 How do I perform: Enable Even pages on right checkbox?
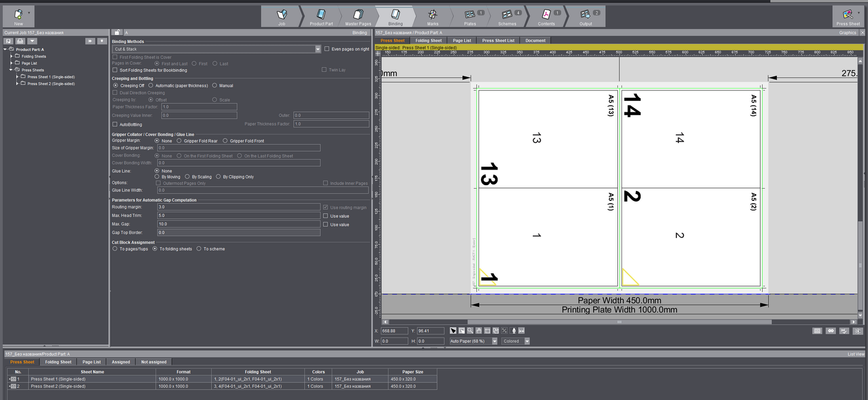[327, 49]
